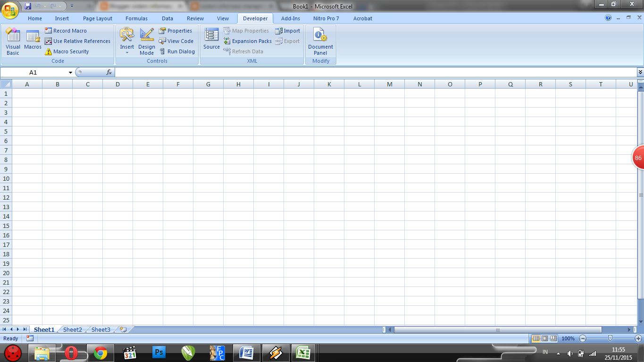Click the Select All corner button
The height and width of the screenshot is (362, 644).
(6, 84)
